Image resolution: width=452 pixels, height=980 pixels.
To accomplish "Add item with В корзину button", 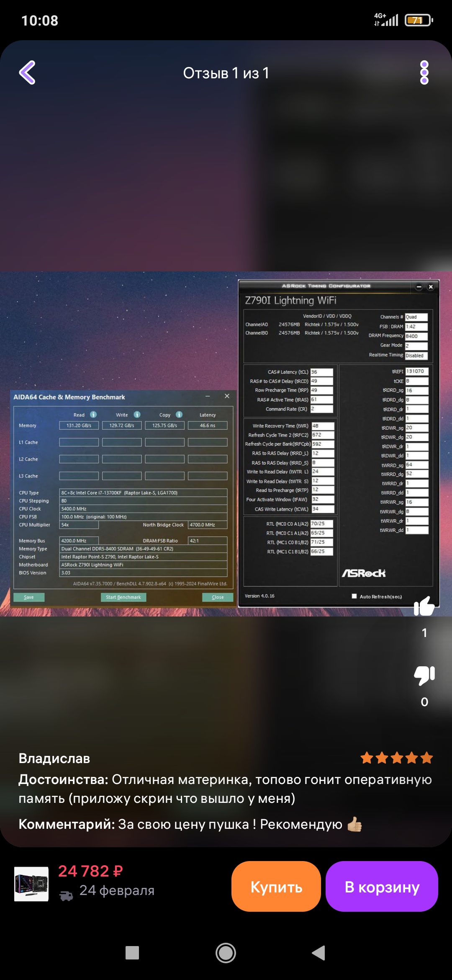I will pos(382,886).
